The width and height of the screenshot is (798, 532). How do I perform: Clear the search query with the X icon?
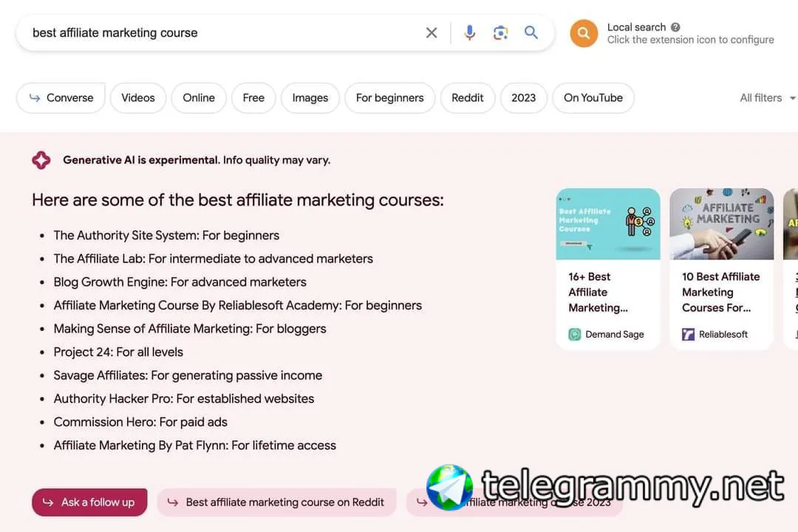[x=432, y=33]
